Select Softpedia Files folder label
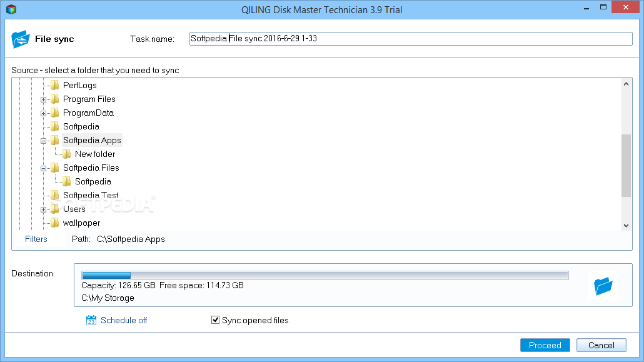The image size is (644, 362). click(x=91, y=168)
